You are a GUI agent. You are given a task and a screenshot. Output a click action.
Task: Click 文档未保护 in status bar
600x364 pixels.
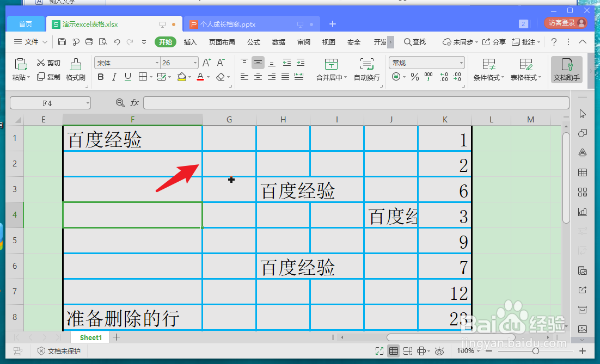[x=59, y=350]
